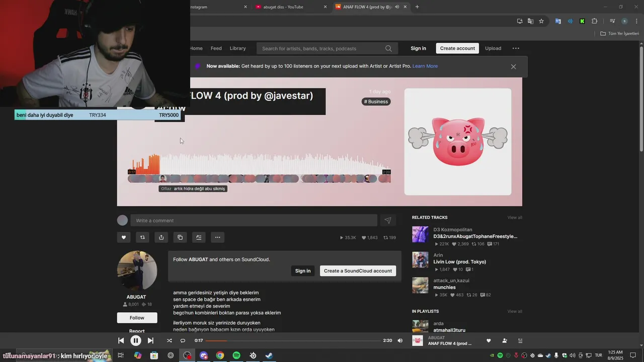Click the page vertical scrollbar

641,99
